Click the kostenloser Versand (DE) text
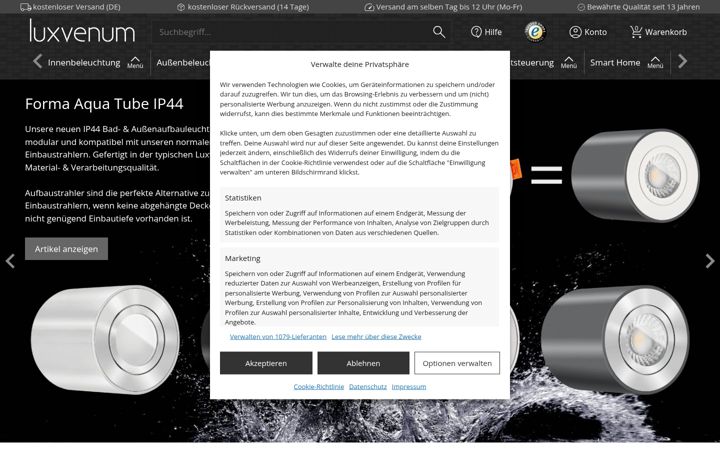 point(77,7)
